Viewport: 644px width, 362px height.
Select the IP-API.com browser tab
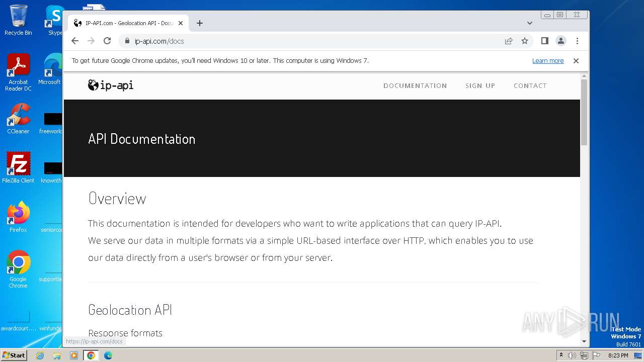pos(128,23)
